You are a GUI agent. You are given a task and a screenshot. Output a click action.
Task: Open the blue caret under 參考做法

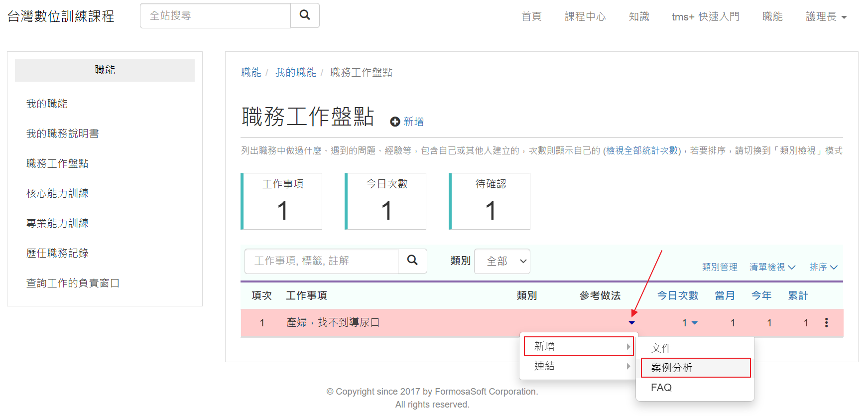click(631, 323)
